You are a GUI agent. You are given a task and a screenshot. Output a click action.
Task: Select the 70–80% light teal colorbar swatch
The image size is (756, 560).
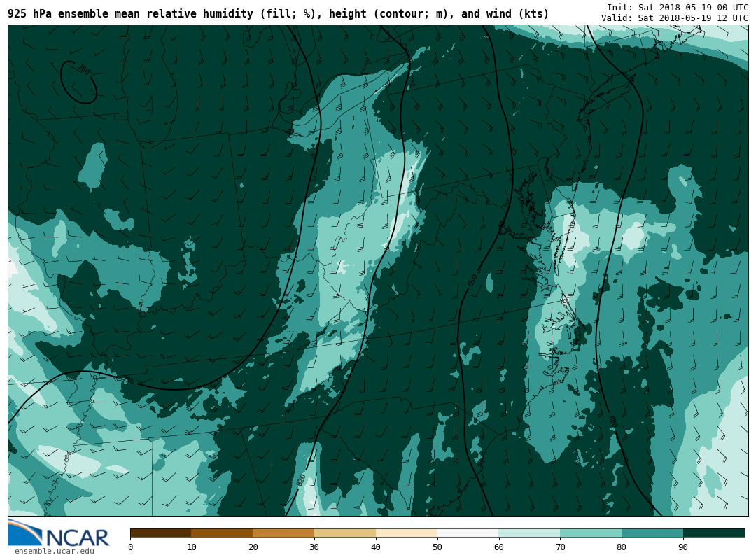591,533
